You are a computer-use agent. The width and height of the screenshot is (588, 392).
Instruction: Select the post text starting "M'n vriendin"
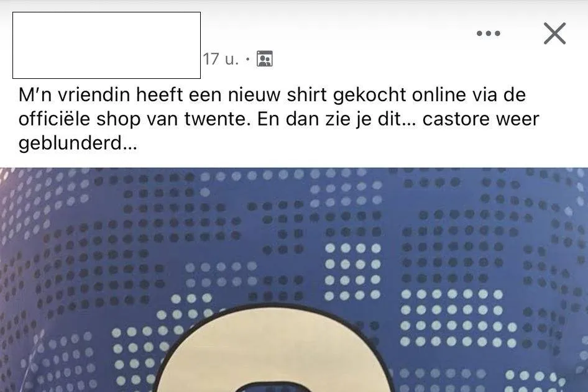point(279,119)
